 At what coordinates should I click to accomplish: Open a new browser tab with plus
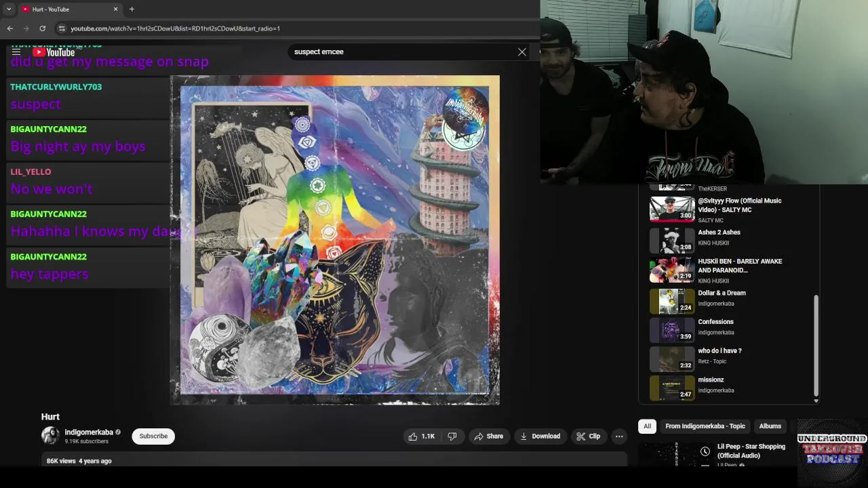click(x=132, y=9)
